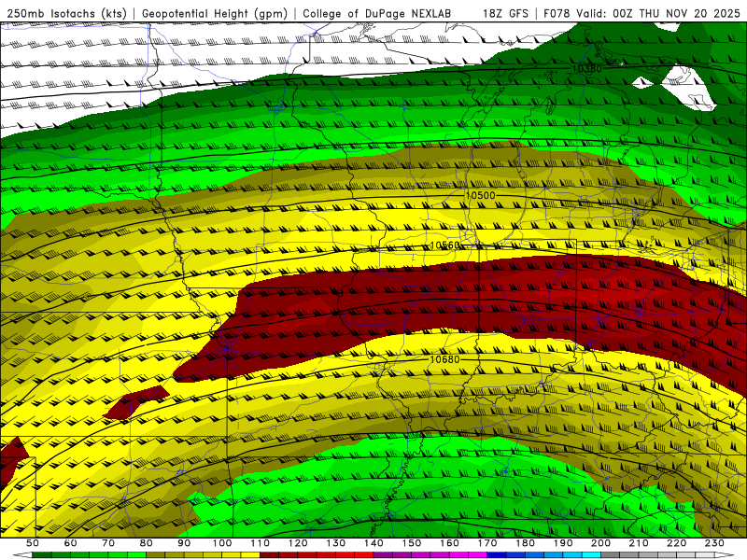
Task: Click the 160 value on the color scale
Action: [x=449, y=543]
